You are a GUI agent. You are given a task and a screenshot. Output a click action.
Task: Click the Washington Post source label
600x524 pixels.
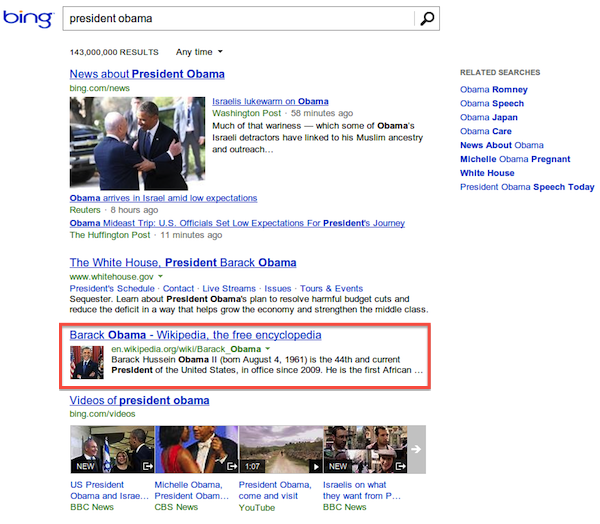point(246,113)
